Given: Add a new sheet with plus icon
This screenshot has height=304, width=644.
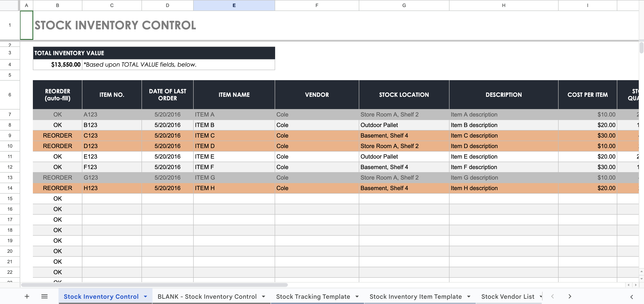Looking at the screenshot, I should pyautogui.click(x=27, y=297).
